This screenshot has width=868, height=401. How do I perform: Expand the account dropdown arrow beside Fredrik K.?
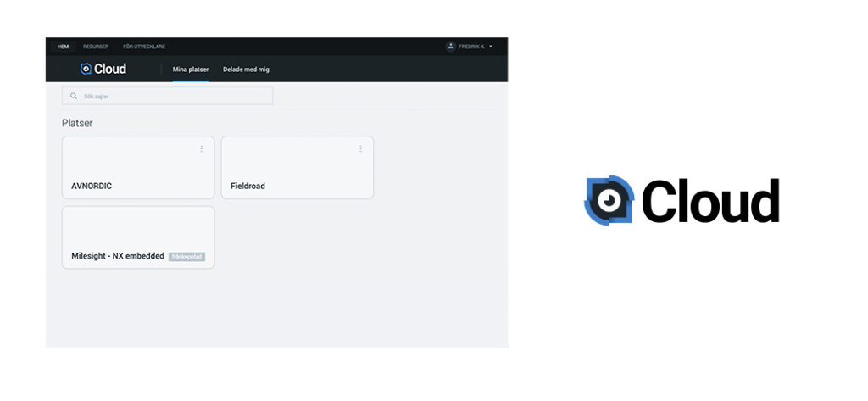point(491,47)
